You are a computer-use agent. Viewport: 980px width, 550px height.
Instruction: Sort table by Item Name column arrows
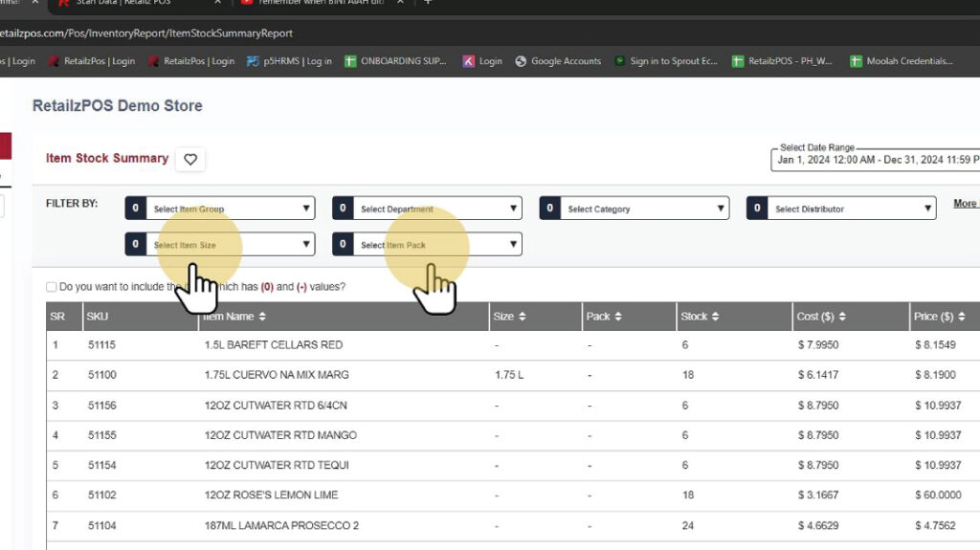[x=262, y=317]
